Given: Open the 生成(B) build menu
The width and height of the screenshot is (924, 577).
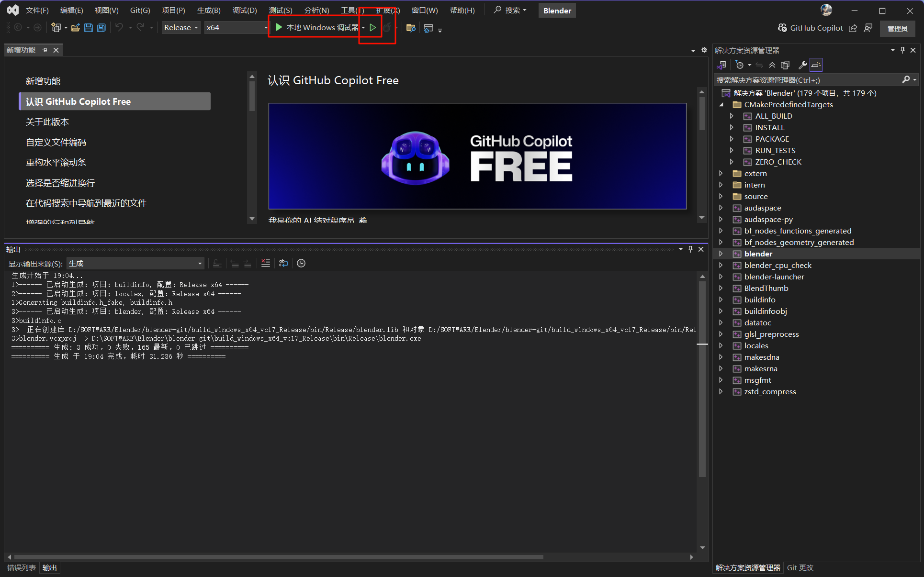Looking at the screenshot, I should click(x=209, y=10).
